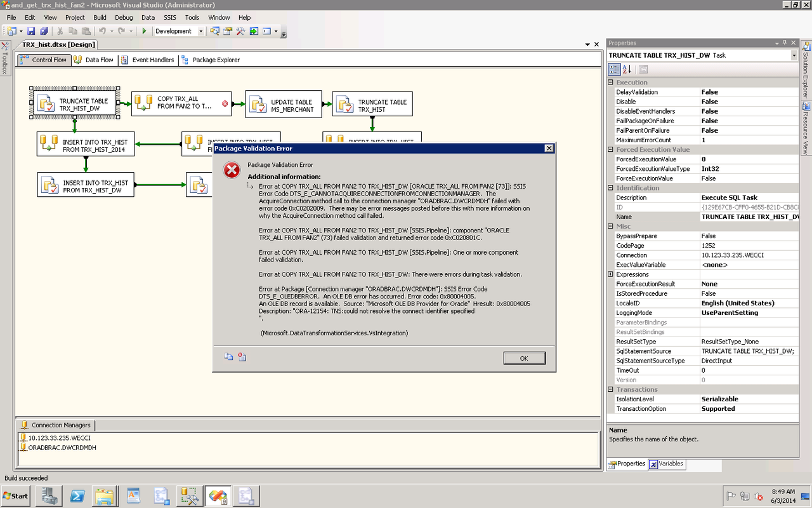The height and width of the screenshot is (508, 812).
Task: Open the Undo history dropdown arrow
Action: [111, 31]
